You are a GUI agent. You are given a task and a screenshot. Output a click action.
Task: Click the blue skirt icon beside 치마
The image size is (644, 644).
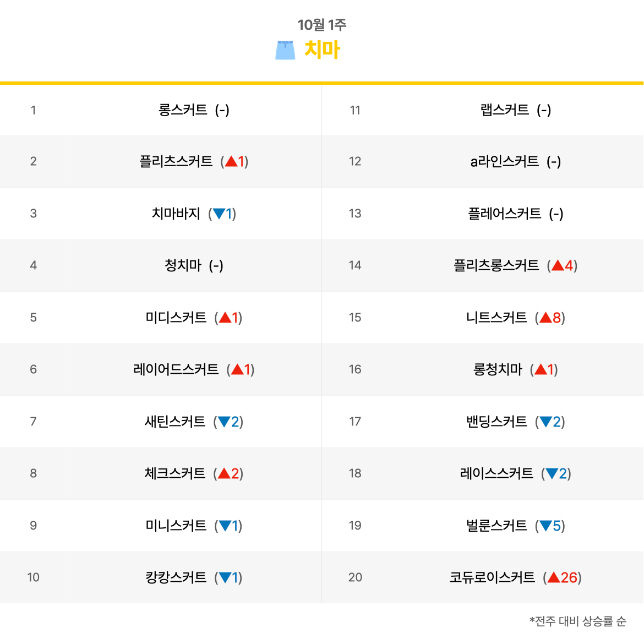[285, 50]
